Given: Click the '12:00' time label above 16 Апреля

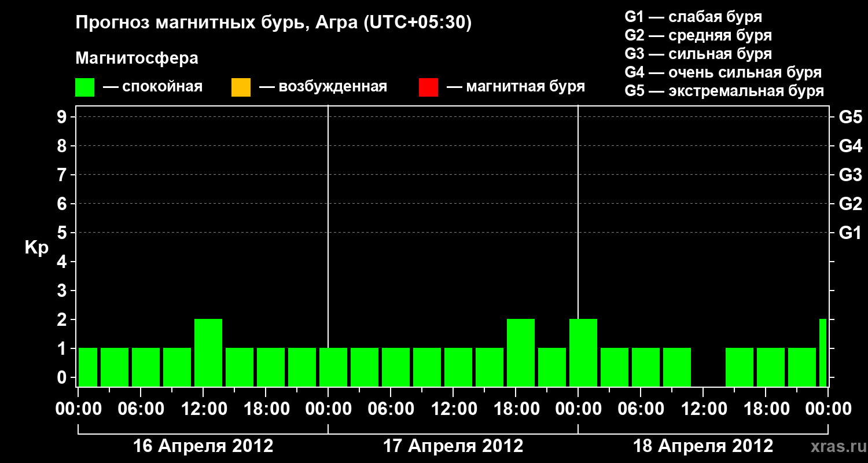Looking at the screenshot, I should pos(203,409).
